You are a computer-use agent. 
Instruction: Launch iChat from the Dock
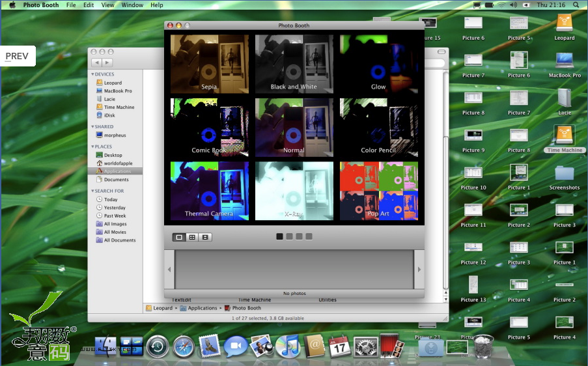(236, 346)
